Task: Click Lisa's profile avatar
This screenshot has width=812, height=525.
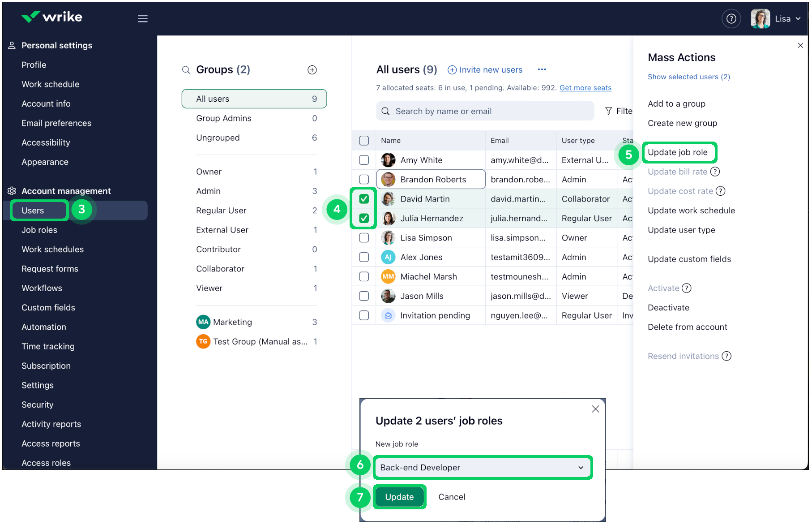Action: [760, 18]
